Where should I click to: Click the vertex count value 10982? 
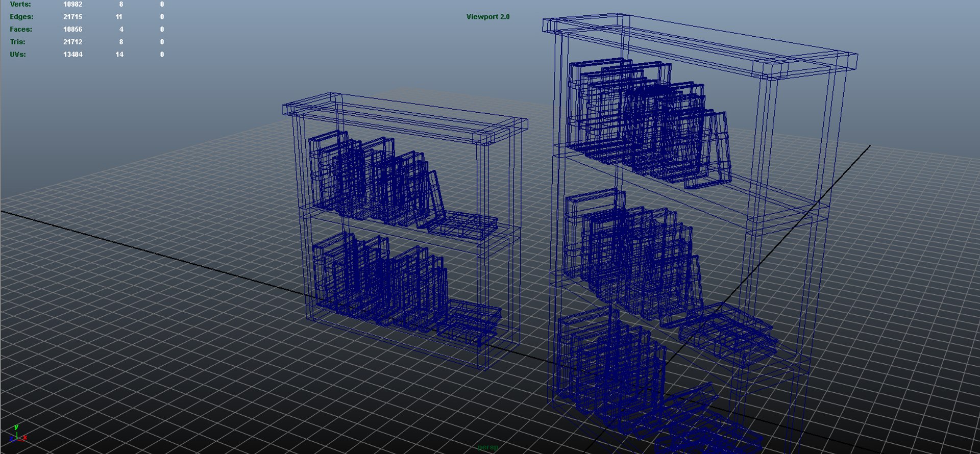pyautogui.click(x=73, y=4)
